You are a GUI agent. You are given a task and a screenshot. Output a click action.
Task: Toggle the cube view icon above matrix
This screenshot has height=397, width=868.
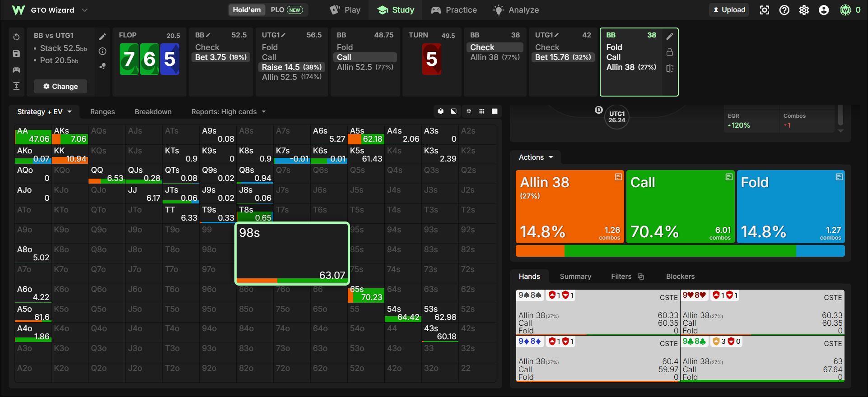pyautogui.click(x=441, y=111)
